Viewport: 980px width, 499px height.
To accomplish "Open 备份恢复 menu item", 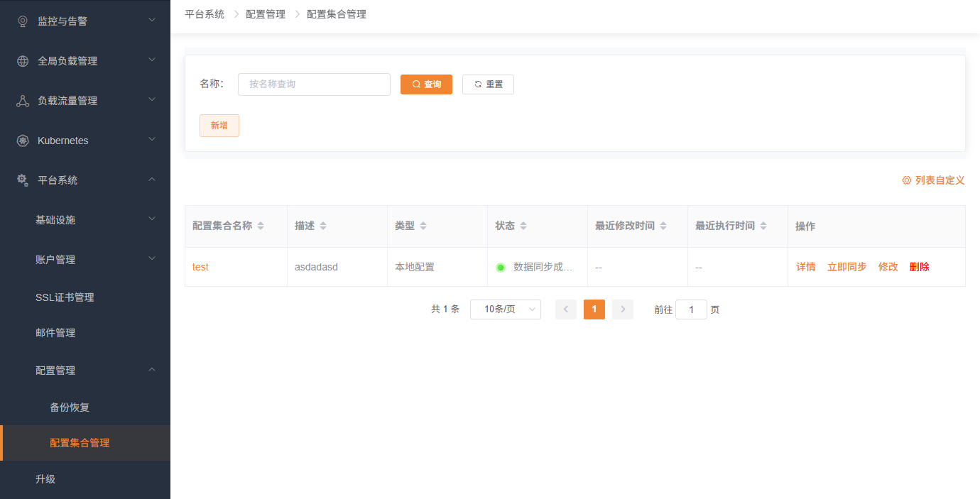I will [x=85, y=407].
